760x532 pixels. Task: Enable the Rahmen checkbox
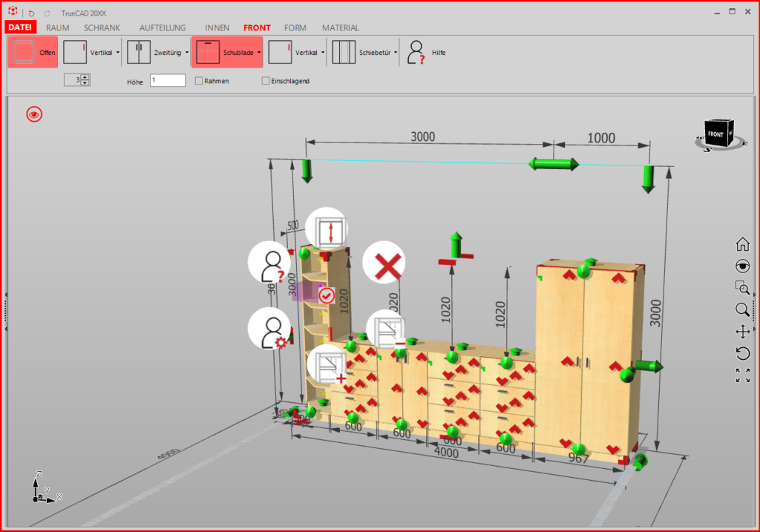[199, 81]
